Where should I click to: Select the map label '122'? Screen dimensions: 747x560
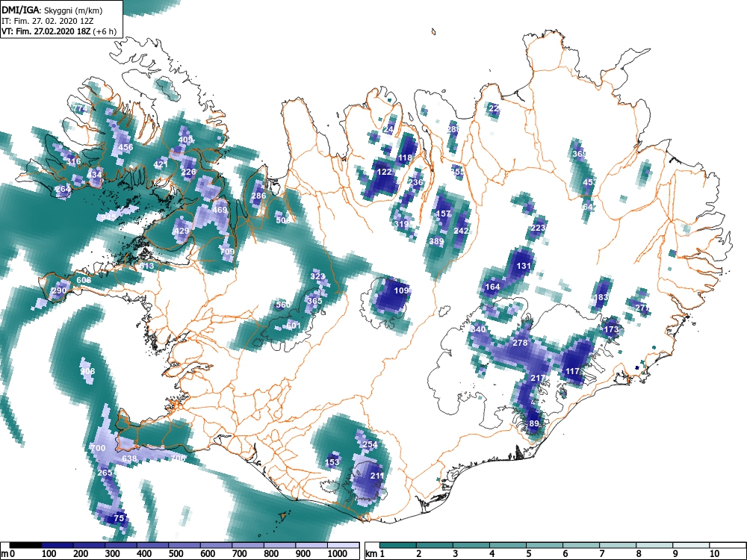pyautogui.click(x=384, y=172)
